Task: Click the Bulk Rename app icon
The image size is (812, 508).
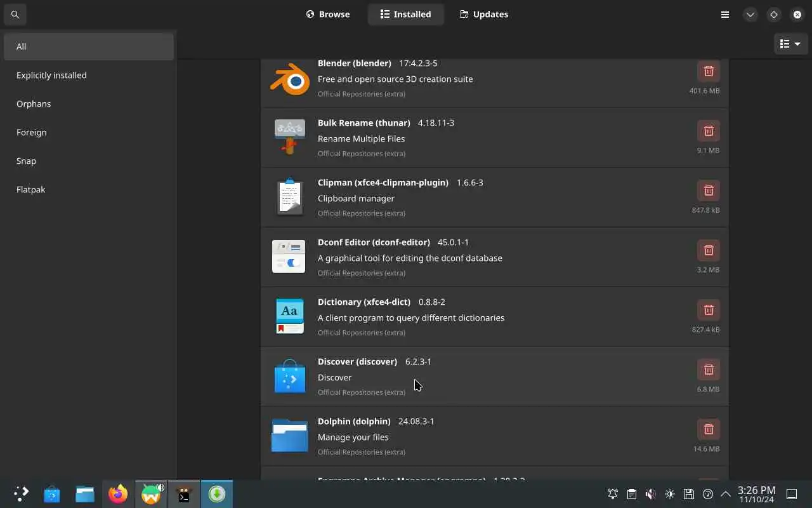Action: pos(289,137)
